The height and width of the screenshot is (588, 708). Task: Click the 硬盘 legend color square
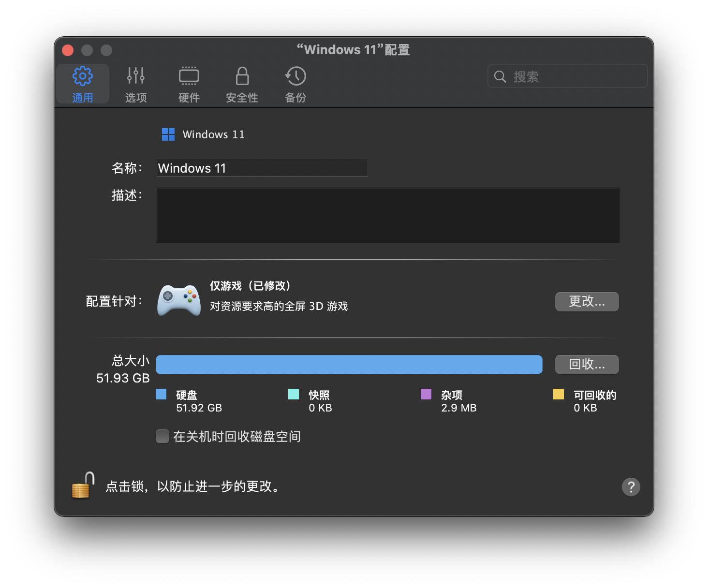(x=161, y=395)
